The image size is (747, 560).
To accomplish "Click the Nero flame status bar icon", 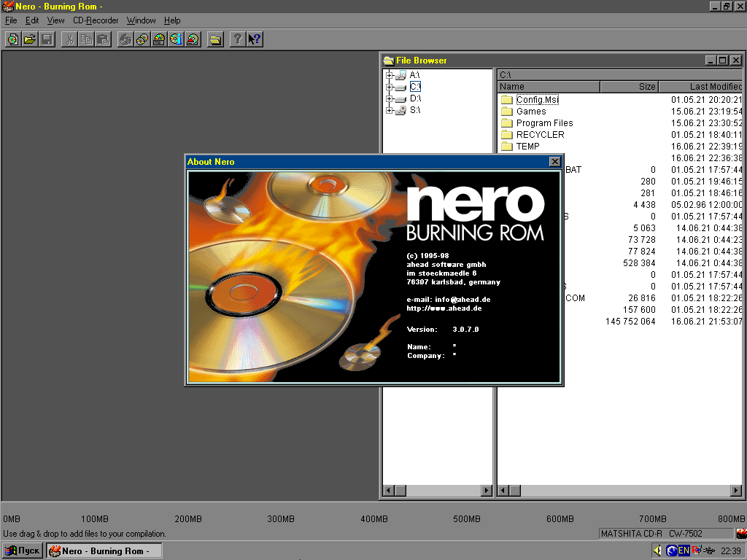I will coord(741,533).
